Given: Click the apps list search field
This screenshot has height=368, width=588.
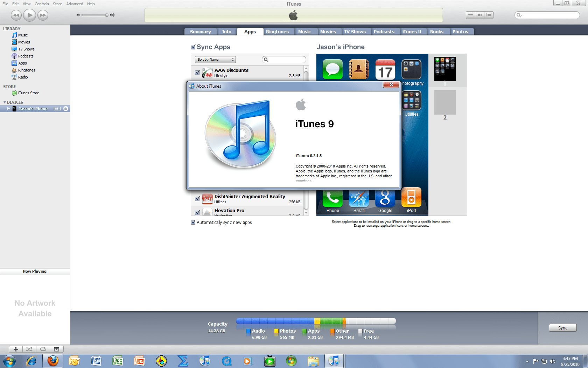Looking at the screenshot, I should (x=284, y=60).
